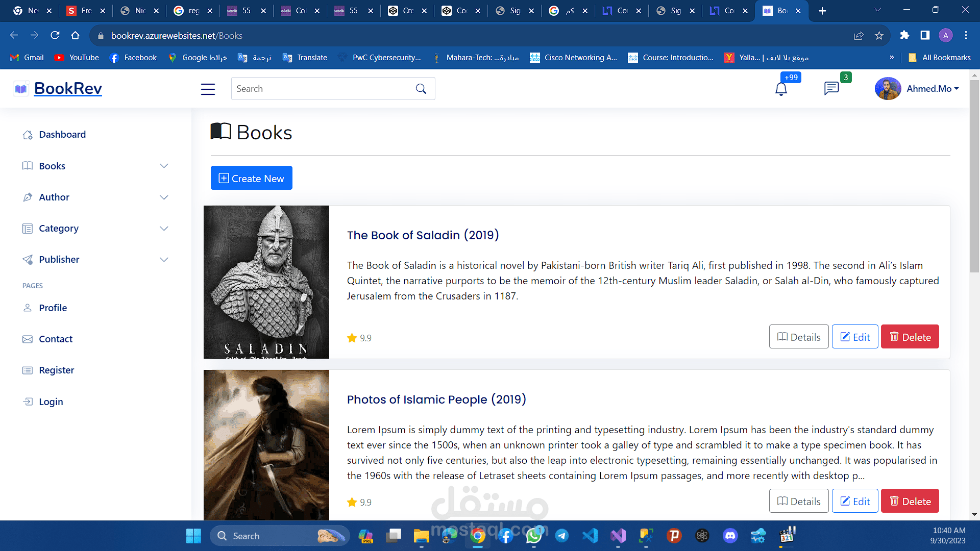The width and height of the screenshot is (980, 551).
Task: Open the messages chat icon
Action: click(831, 88)
